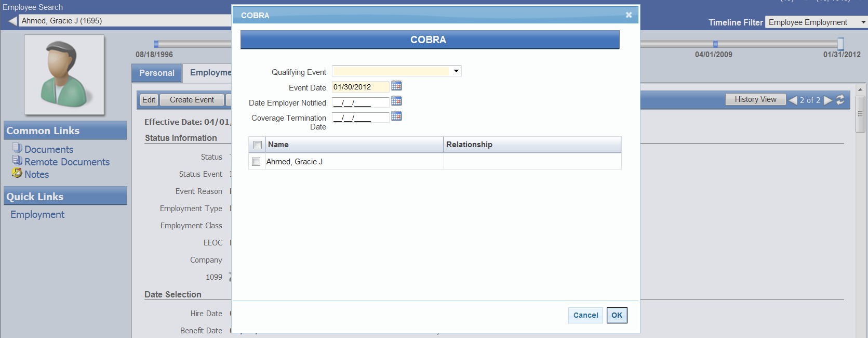Open the Timeline Filter dropdown
Image resolution: width=868 pixels, height=338 pixels.
pos(863,22)
